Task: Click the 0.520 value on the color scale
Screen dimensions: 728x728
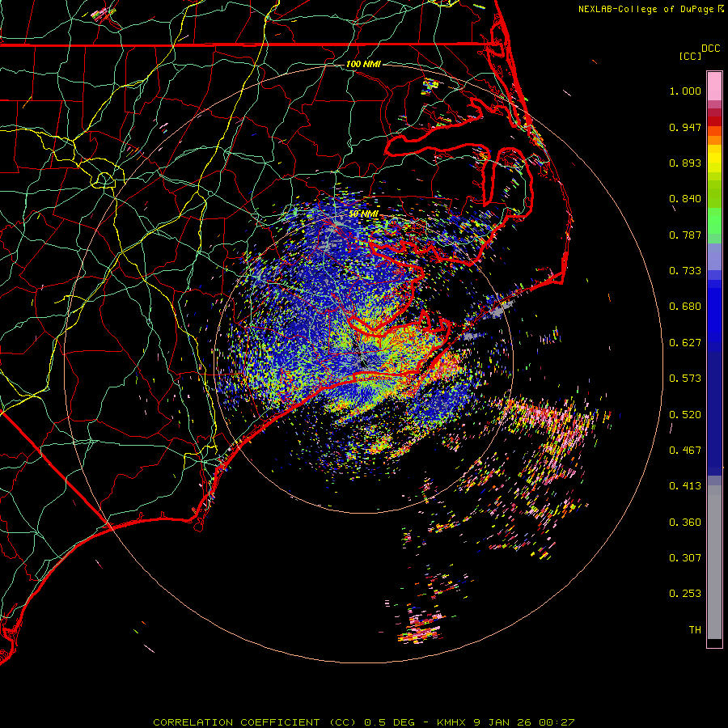Action: [685, 415]
